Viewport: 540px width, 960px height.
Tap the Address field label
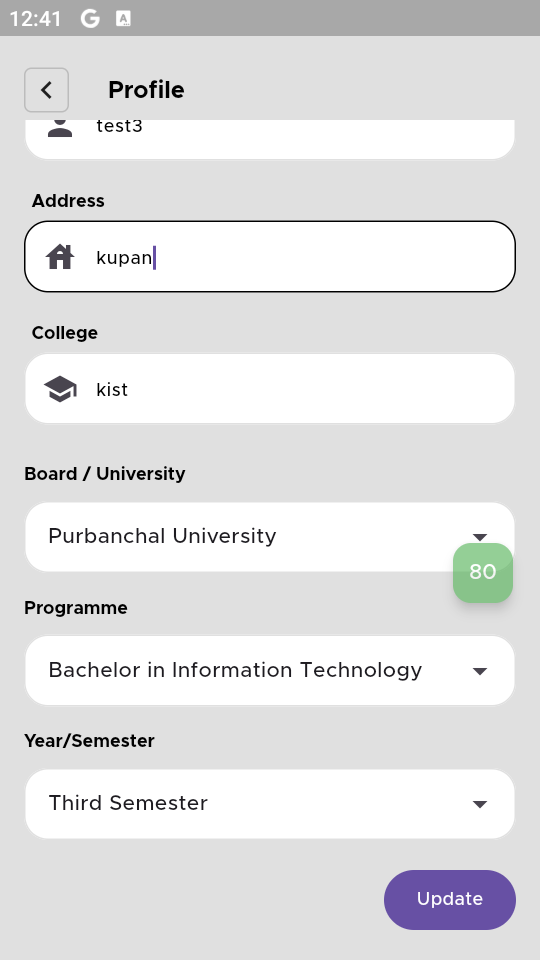pos(68,201)
